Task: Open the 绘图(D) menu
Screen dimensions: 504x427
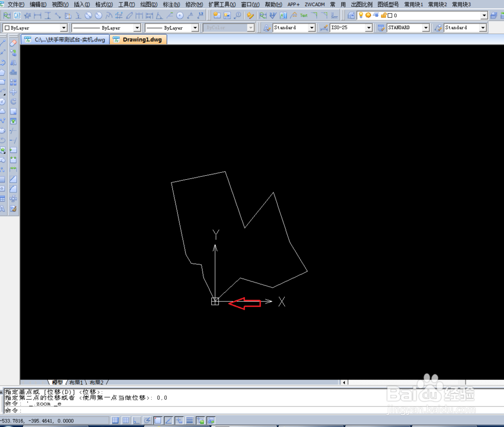Action: point(149,5)
